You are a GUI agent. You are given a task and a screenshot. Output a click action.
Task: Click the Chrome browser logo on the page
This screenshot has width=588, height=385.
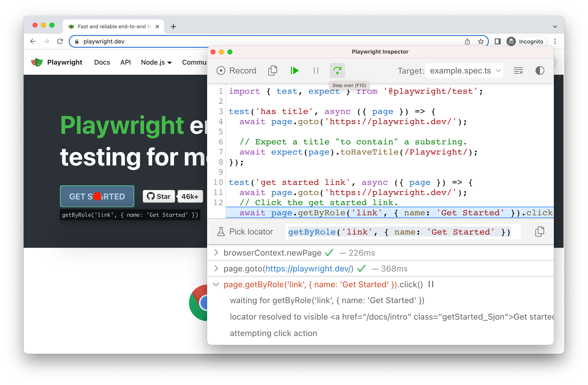(x=198, y=303)
